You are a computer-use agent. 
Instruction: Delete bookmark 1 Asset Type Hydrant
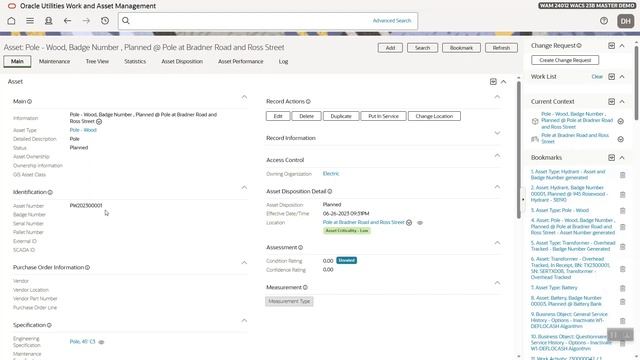click(622, 175)
